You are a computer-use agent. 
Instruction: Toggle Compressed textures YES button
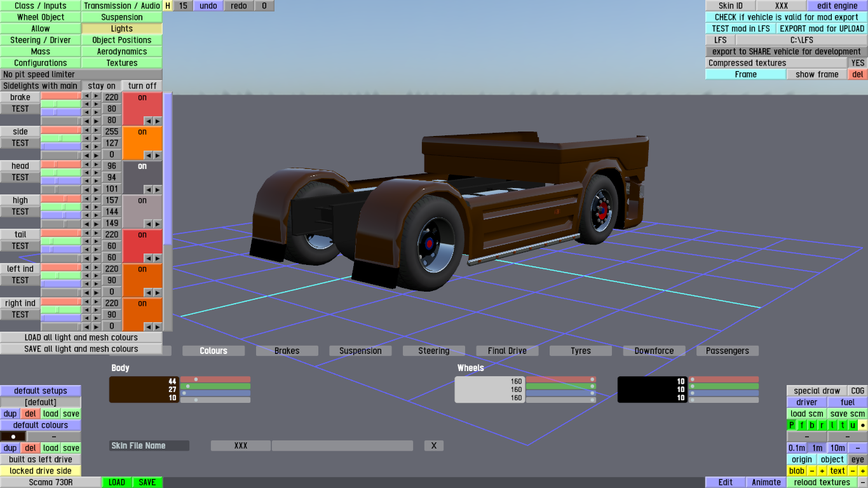(x=858, y=63)
